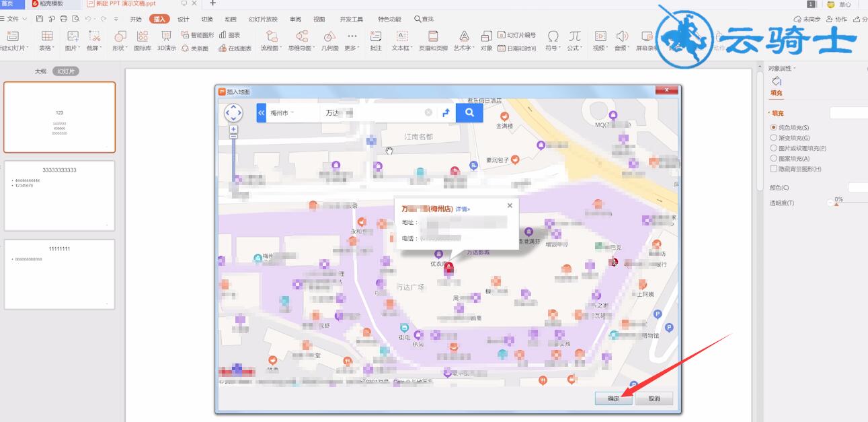
Task: Confirm the map insertion with OK
Action: 614,398
